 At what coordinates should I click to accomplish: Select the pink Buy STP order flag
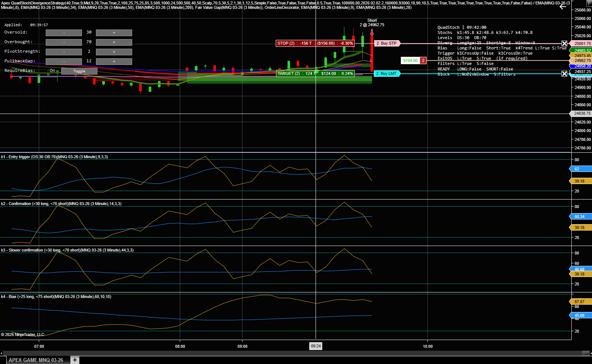pyautogui.click(x=387, y=43)
